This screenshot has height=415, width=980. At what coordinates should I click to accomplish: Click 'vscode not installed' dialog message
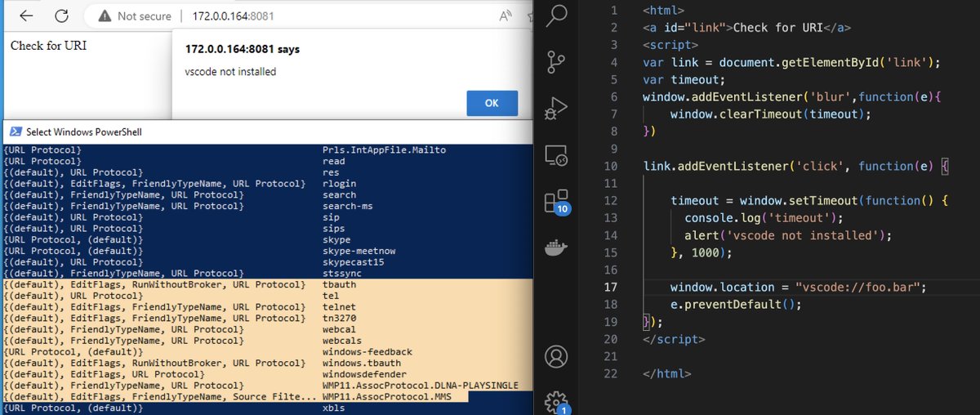tap(231, 72)
